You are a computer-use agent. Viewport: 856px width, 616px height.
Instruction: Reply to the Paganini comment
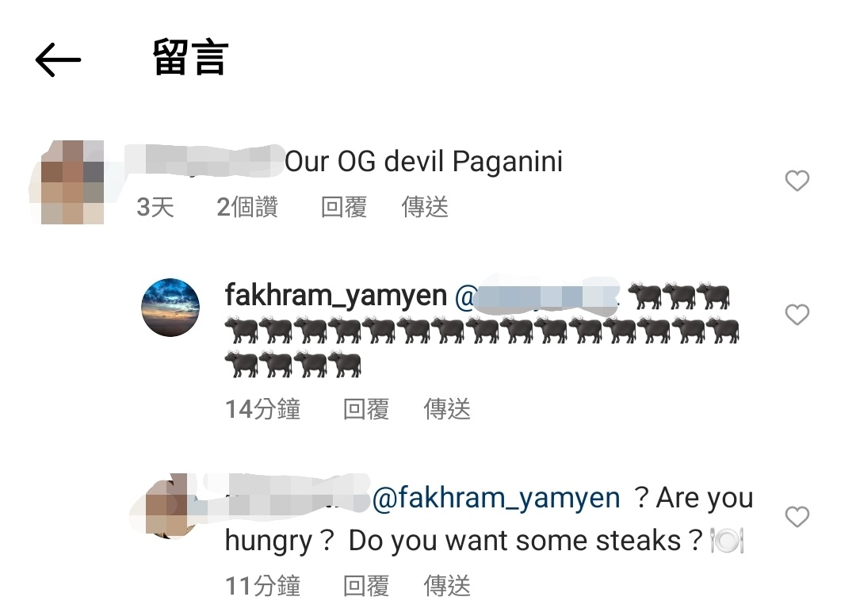coord(343,207)
